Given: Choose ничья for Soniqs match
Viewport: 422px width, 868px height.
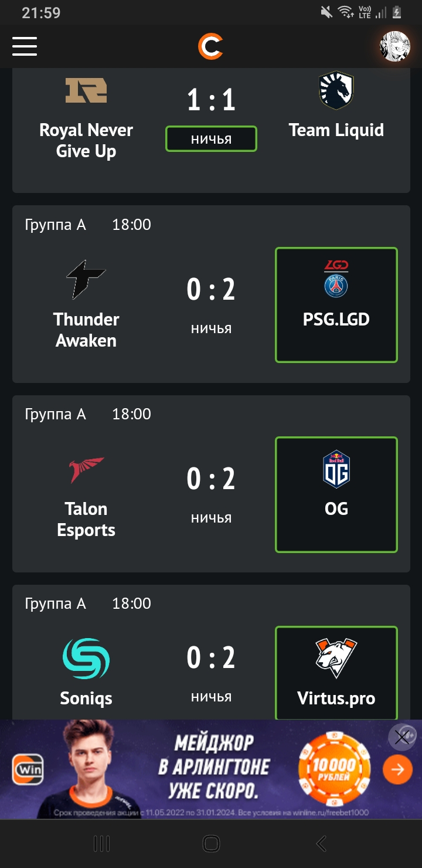Looking at the screenshot, I should (211, 697).
